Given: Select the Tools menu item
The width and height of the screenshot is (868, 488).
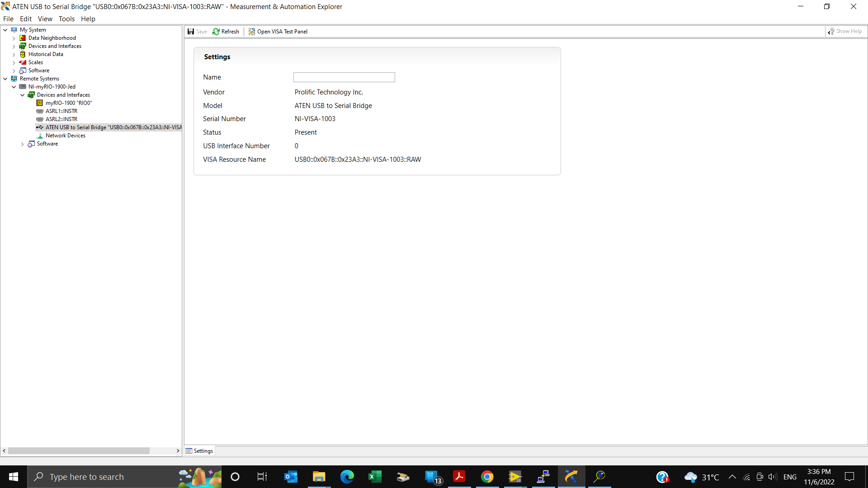Looking at the screenshot, I should pos(66,19).
